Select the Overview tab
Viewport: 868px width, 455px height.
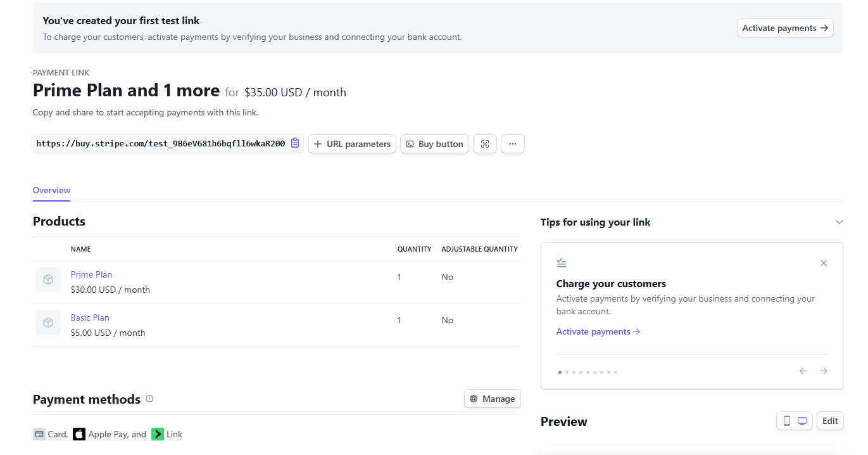coord(51,190)
